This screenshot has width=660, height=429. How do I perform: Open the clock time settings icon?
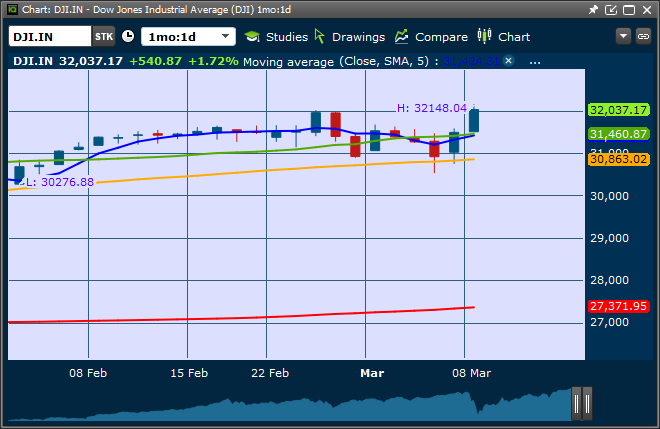click(x=128, y=36)
